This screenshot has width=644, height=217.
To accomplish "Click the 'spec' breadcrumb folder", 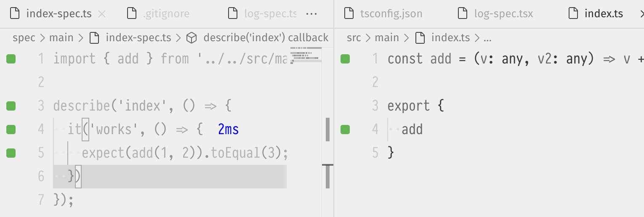I will 24,38.
